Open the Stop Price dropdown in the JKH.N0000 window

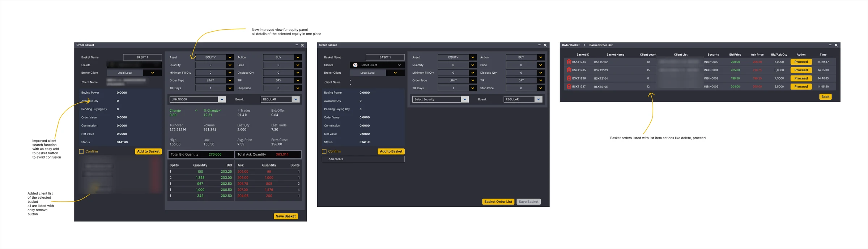tap(297, 88)
